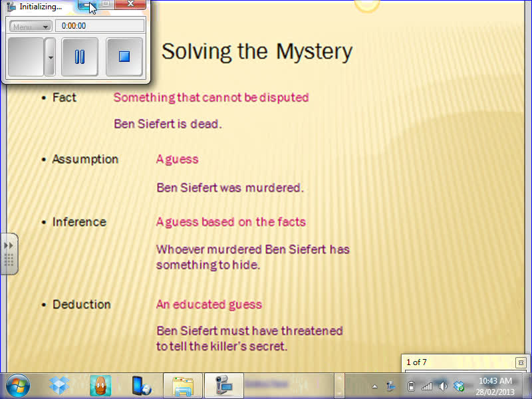Pause the screen recording

coord(80,57)
